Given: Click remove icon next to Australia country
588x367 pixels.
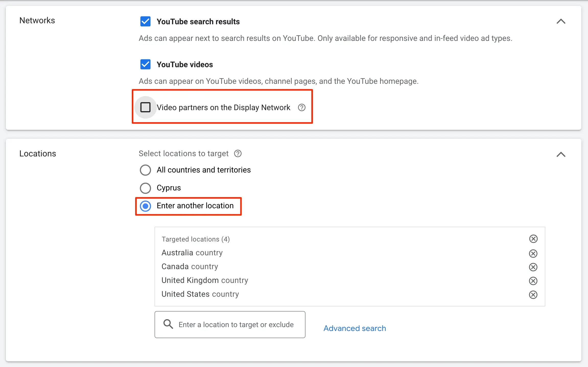Looking at the screenshot, I should coord(533,252).
